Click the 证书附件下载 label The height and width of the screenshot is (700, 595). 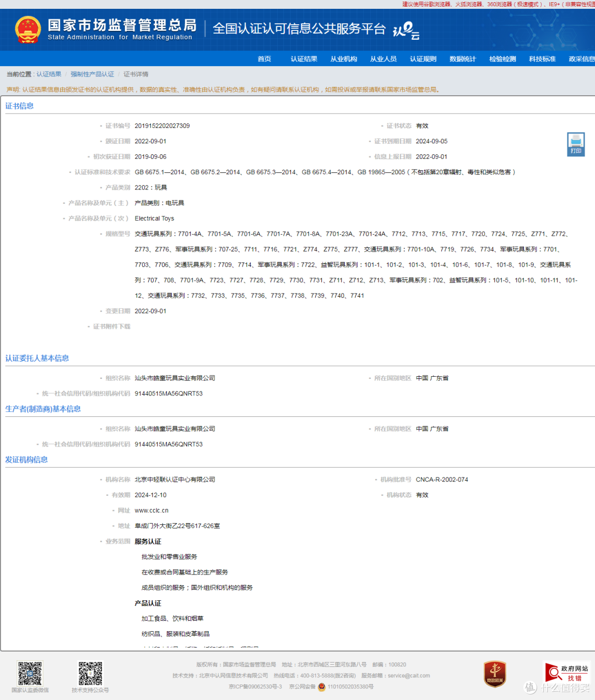(112, 327)
